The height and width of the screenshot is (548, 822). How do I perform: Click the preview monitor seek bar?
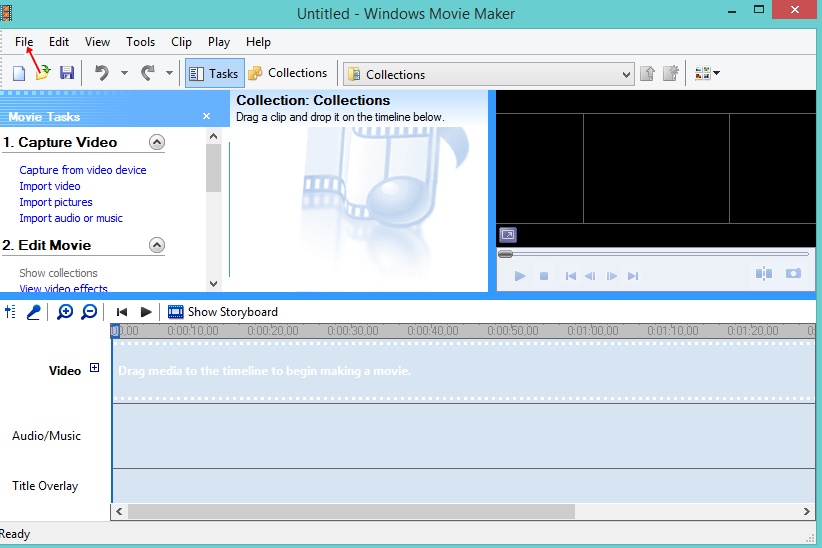[x=654, y=254]
